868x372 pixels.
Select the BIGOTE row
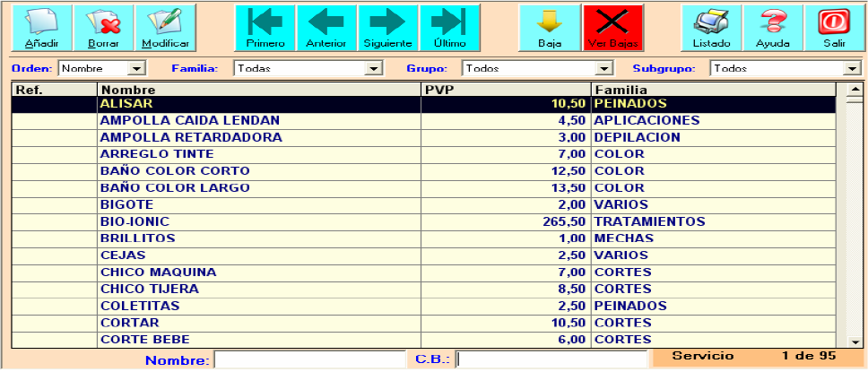(423, 204)
